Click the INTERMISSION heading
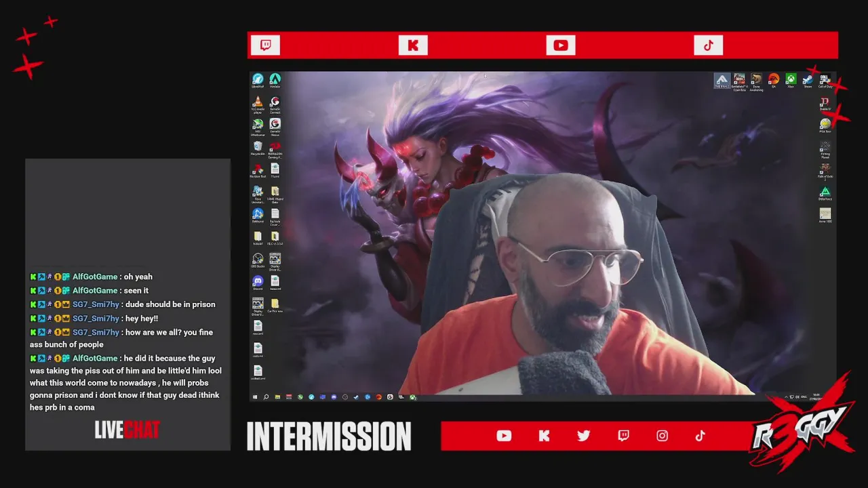The width and height of the screenshot is (868, 488). (329, 436)
